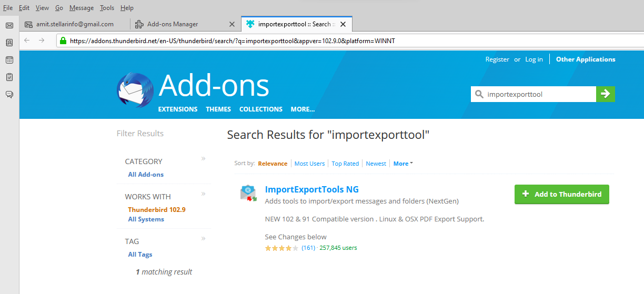Click Add to Thunderbird button

click(x=561, y=194)
